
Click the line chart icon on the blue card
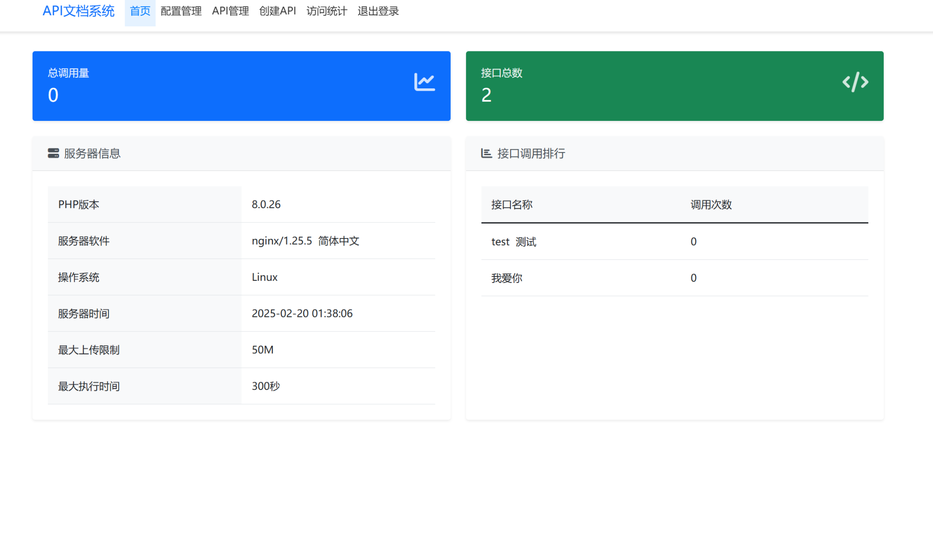(x=425, y=81)
